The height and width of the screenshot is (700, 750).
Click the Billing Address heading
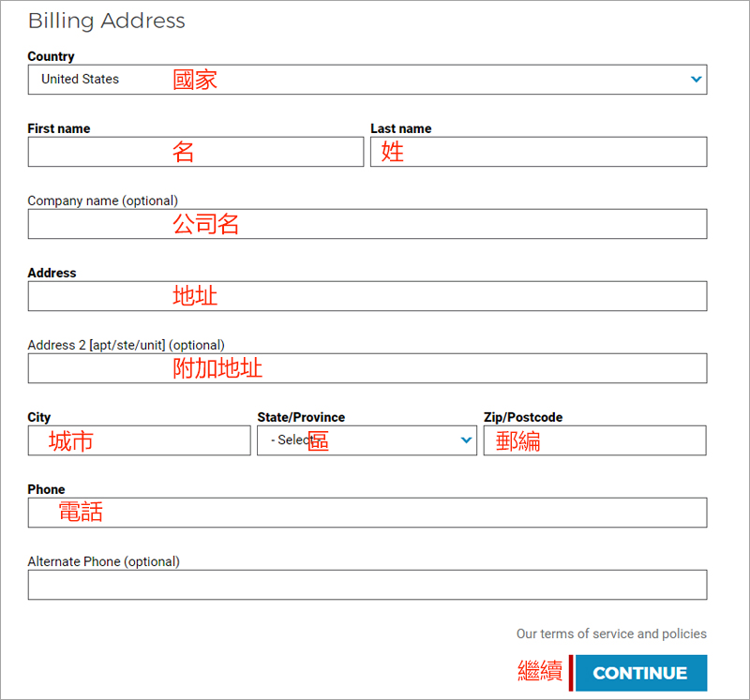107,21
